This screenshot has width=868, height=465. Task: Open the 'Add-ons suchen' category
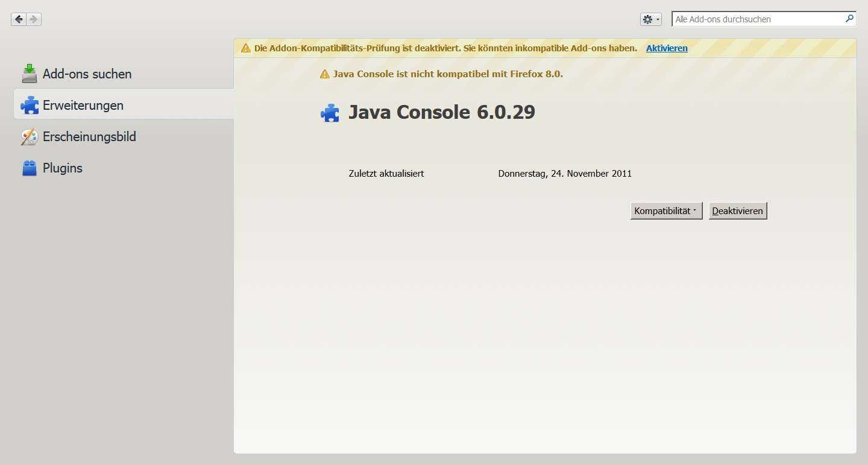click(124, 74)
